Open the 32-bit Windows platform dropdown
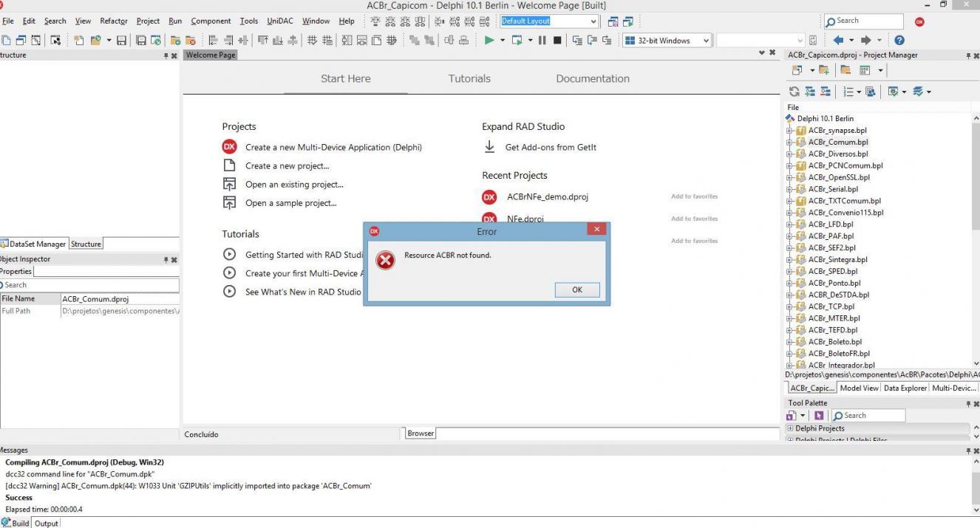This screenshot has width=980, height=528. tap(706, 41)
